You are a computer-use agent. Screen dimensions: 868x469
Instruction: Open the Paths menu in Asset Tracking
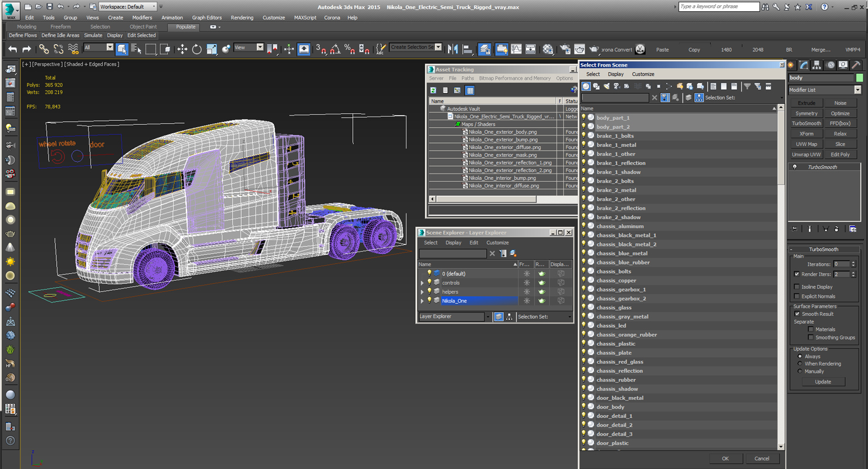(467, 78)
